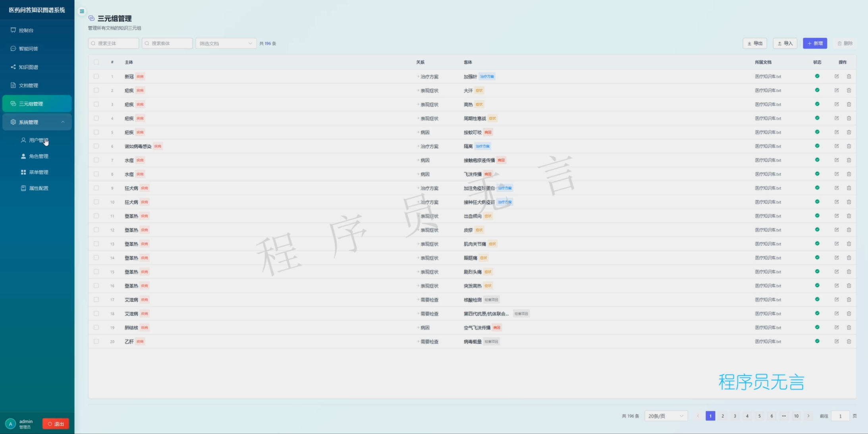Click green status icon in row 7

click(817, 160)
